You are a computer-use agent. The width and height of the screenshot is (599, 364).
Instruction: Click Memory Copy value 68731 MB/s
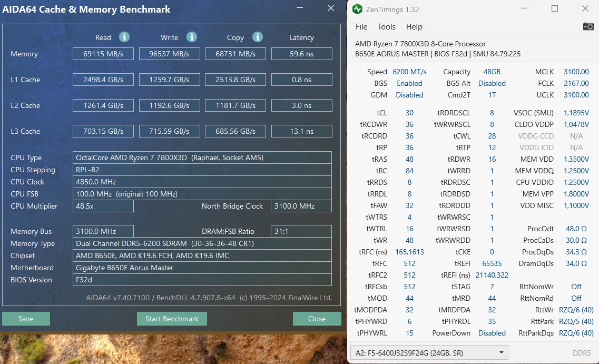(x=235, y=54)
